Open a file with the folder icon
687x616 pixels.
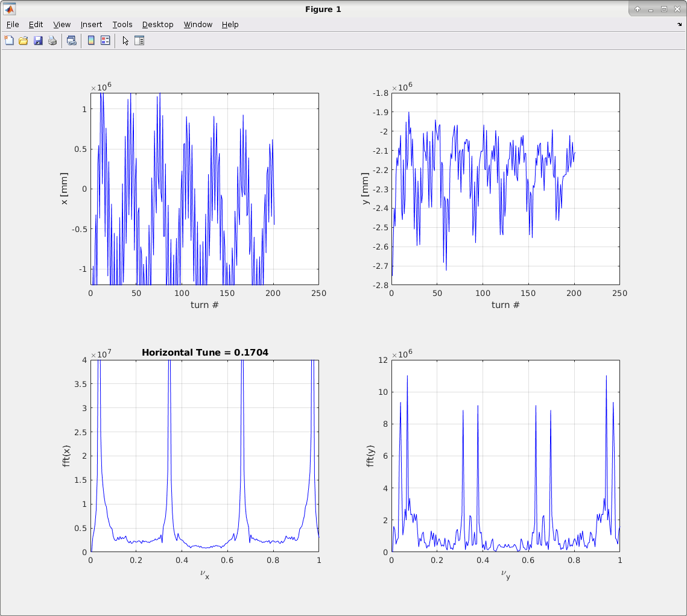tap(24, 41)
